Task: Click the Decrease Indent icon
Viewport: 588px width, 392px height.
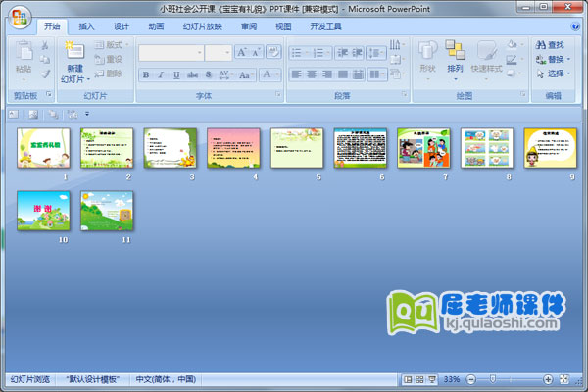Action: point(342,53)
